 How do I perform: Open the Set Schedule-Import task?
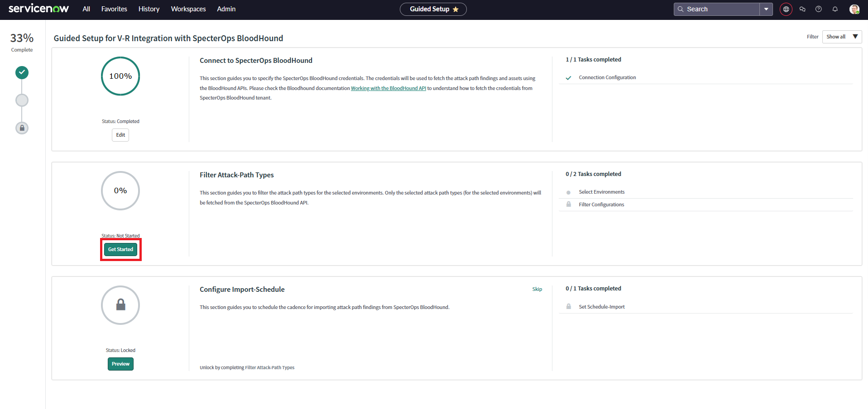[602, 307]
